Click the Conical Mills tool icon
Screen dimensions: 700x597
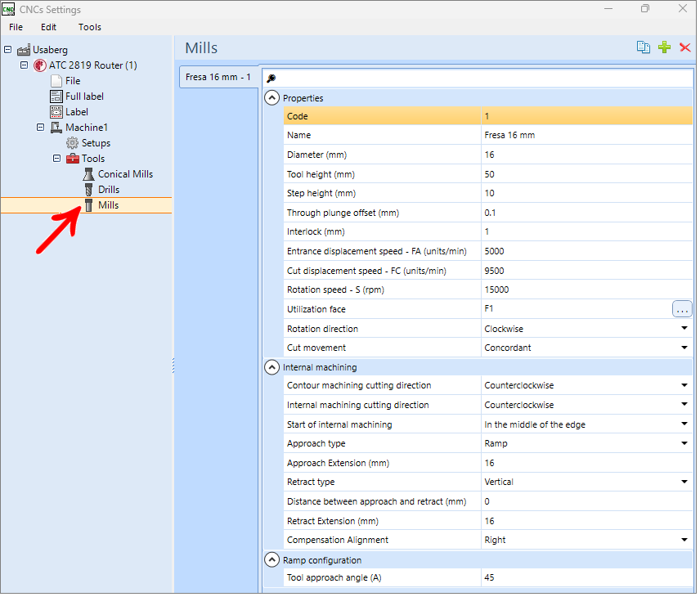(x=89, y=174)
